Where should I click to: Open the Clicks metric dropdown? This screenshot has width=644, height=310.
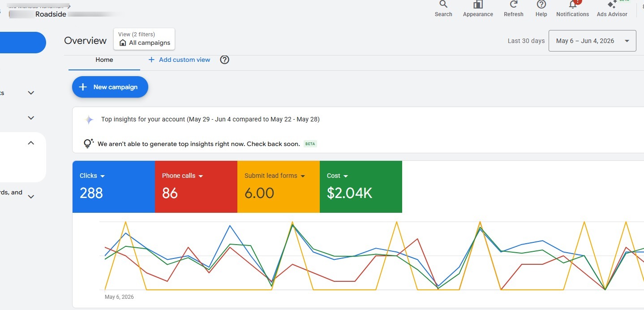click(103, 176)
